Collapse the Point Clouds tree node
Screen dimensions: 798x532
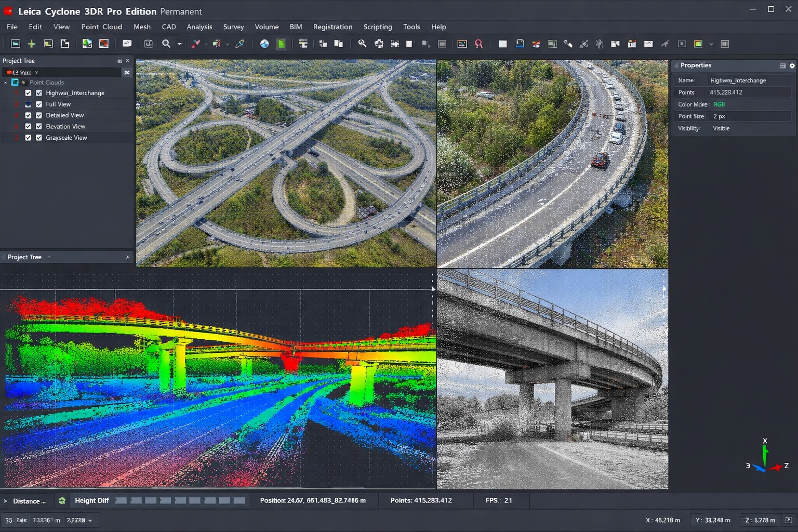(6, 83)
